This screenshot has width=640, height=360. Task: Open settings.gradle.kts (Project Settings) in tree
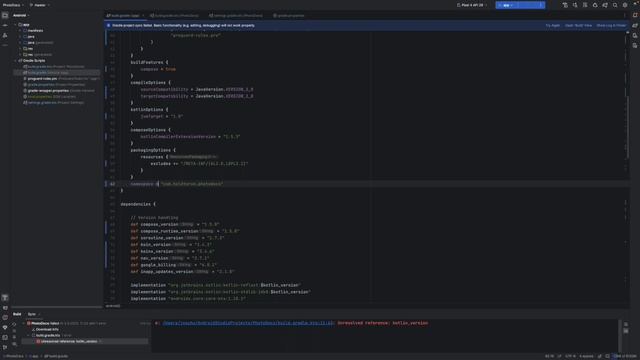click(53, 102)
